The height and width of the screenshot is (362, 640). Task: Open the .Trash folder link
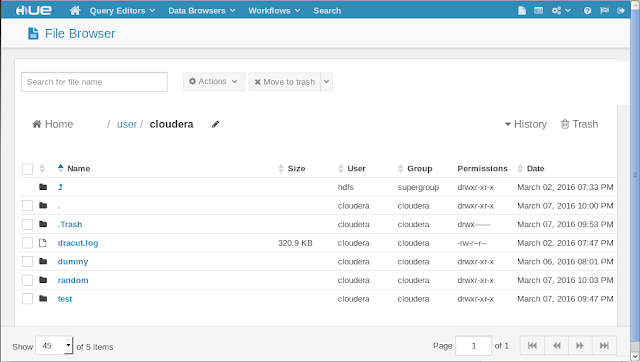[70, 224]
